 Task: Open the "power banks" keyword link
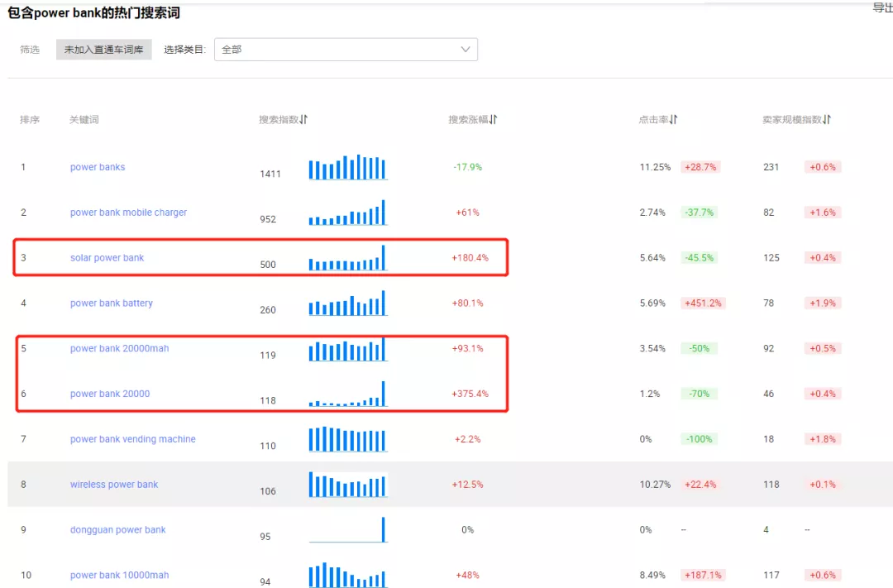point(97,166)
